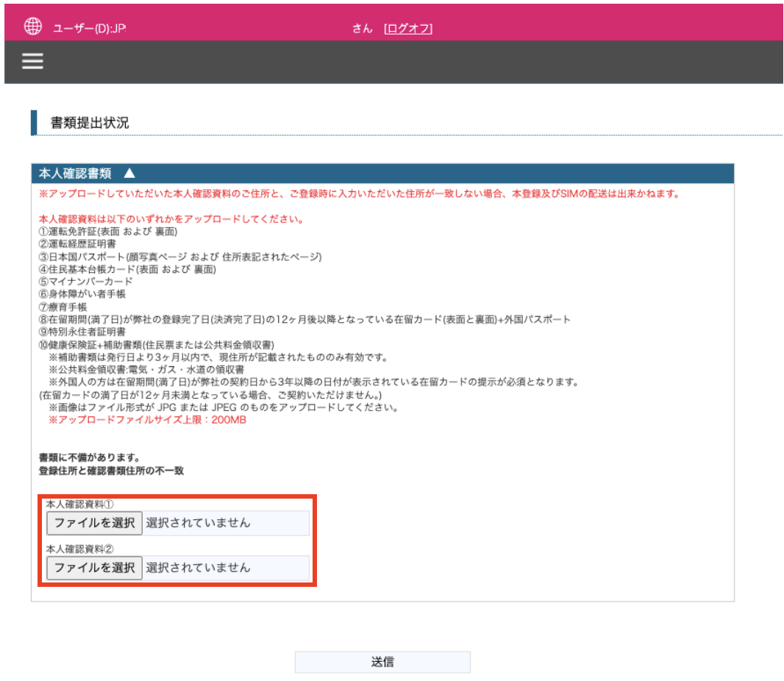Click the ⑨特別永住者証明書 line

[x=82, y=332]
